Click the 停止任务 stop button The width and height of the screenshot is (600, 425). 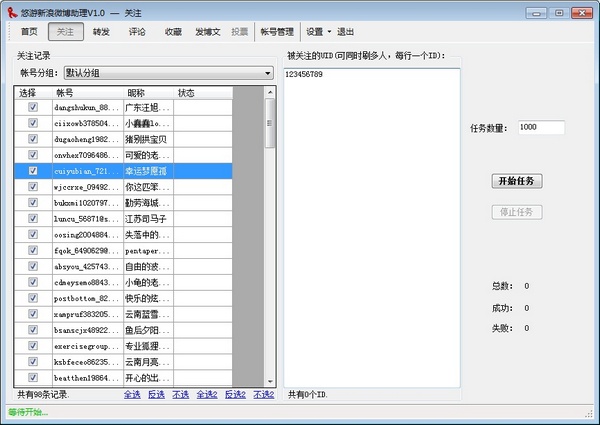coord(517,212)
